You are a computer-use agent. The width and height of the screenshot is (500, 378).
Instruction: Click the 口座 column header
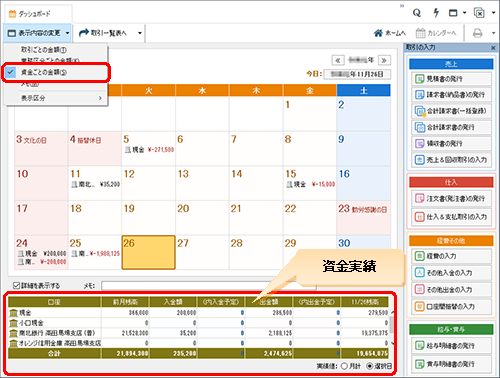coord(54,302)
